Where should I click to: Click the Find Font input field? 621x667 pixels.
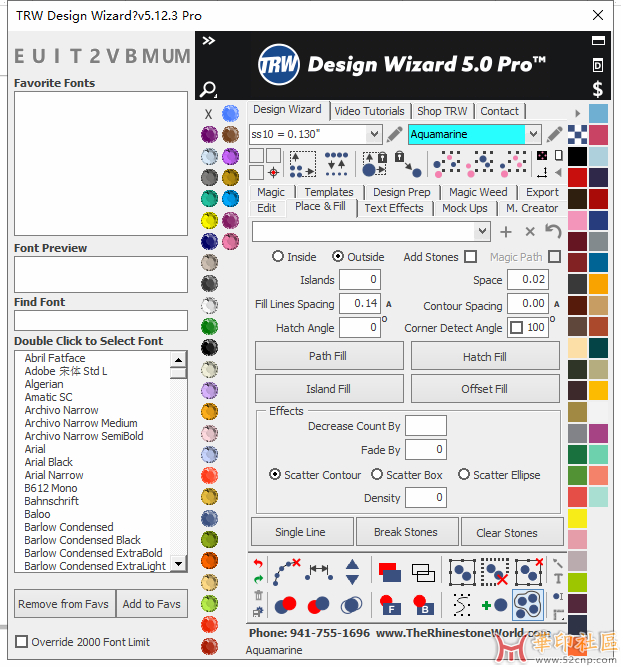point(101,320)
